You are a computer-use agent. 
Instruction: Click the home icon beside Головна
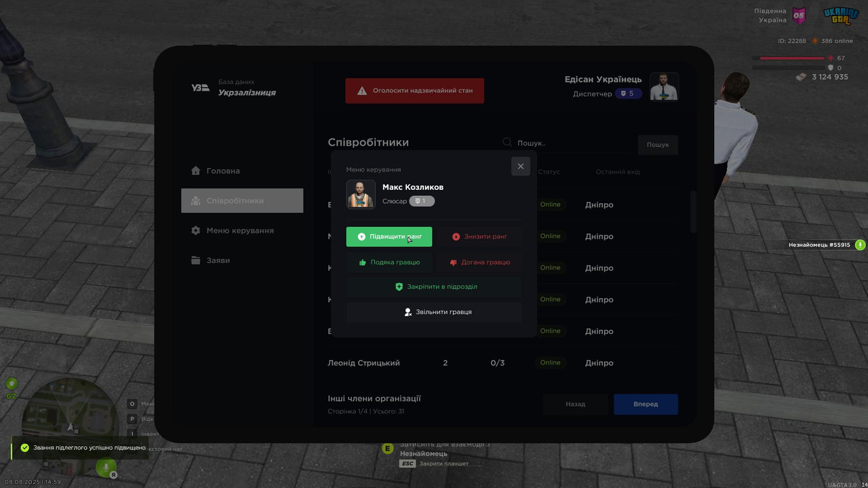[195, 171]
